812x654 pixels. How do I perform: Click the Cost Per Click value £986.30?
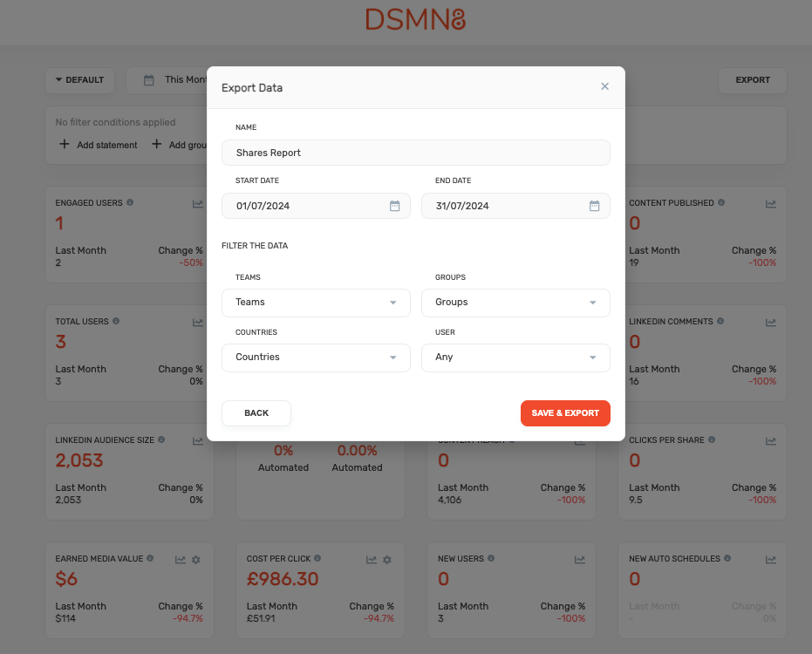tap(283, 579)
